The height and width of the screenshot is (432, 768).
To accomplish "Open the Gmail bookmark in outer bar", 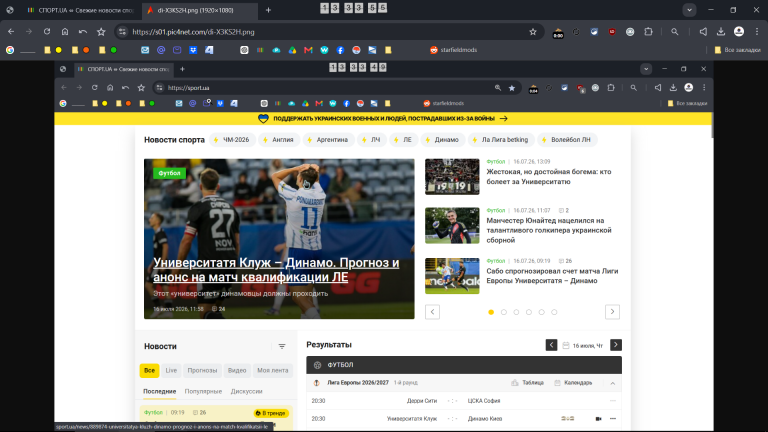I will click(x=308, y=50).
